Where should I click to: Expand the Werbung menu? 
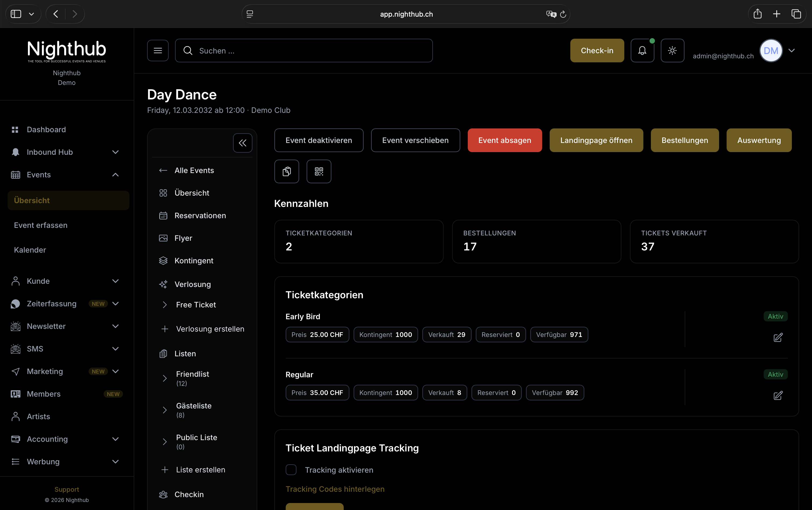pos(115,462)
